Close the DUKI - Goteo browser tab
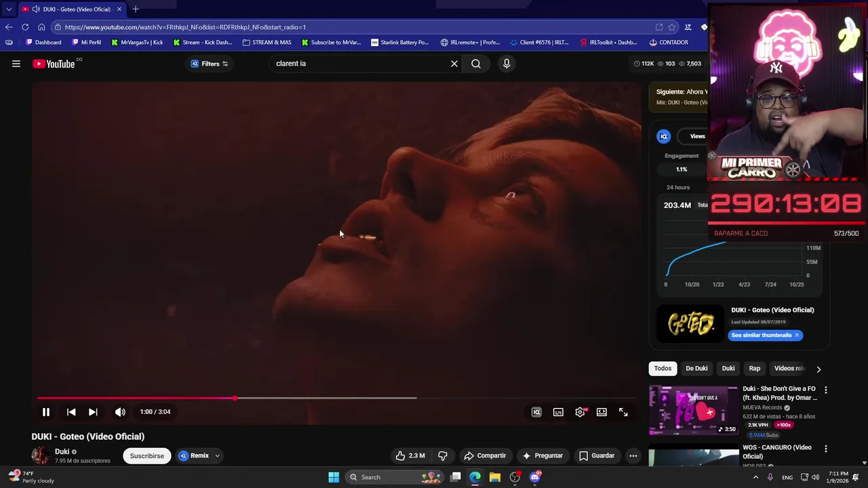868x488 pixels. [x=119, y=9]
